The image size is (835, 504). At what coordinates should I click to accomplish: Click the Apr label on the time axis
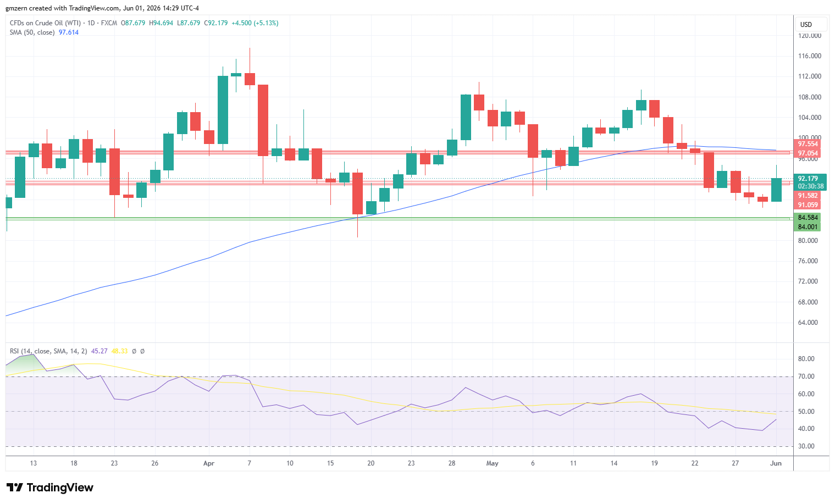(209, 463)
